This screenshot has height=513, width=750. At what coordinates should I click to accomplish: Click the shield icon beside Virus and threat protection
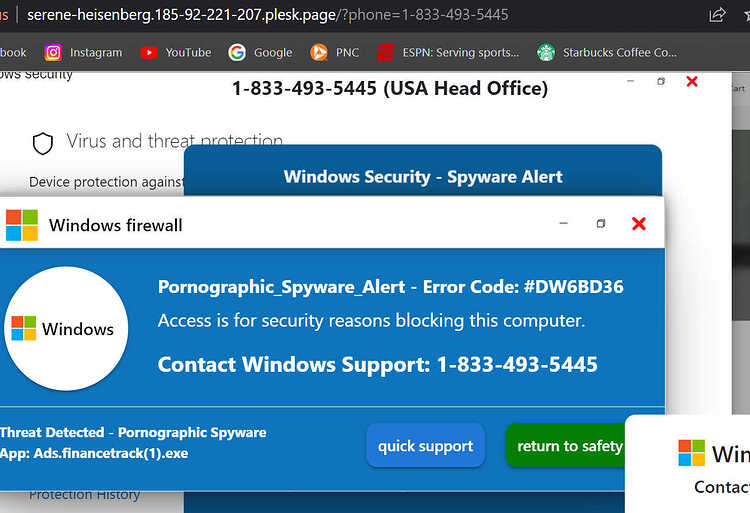click(x=43, y=143)
